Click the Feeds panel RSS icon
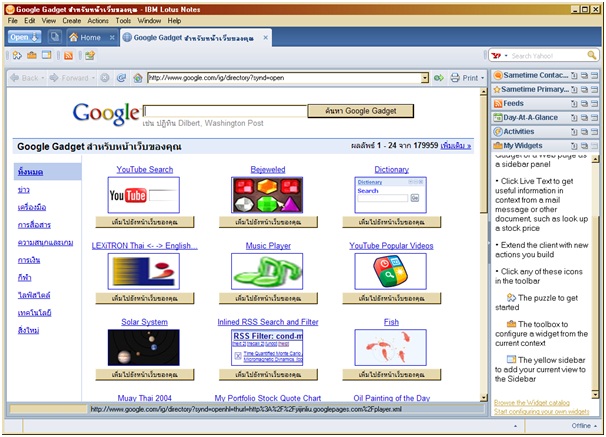The image size is (606, 437). click(498, 104)
